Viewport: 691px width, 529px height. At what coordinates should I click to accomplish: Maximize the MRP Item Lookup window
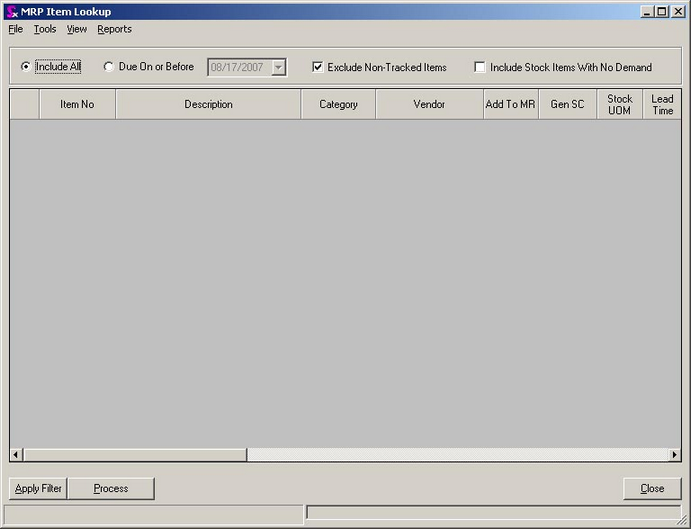pyautogui.click(x=662, y=12)
